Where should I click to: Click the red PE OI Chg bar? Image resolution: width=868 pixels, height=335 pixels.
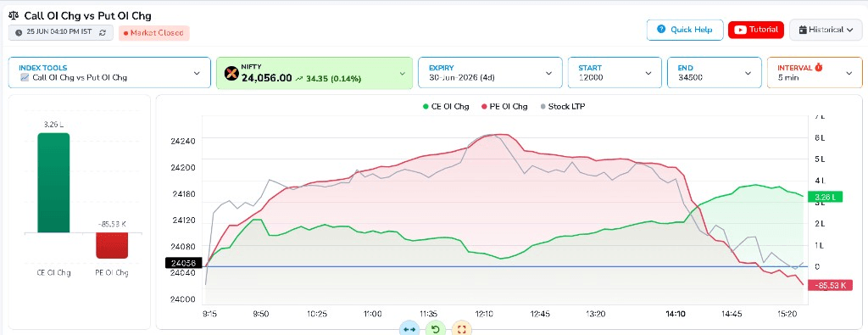coord(112,245)
